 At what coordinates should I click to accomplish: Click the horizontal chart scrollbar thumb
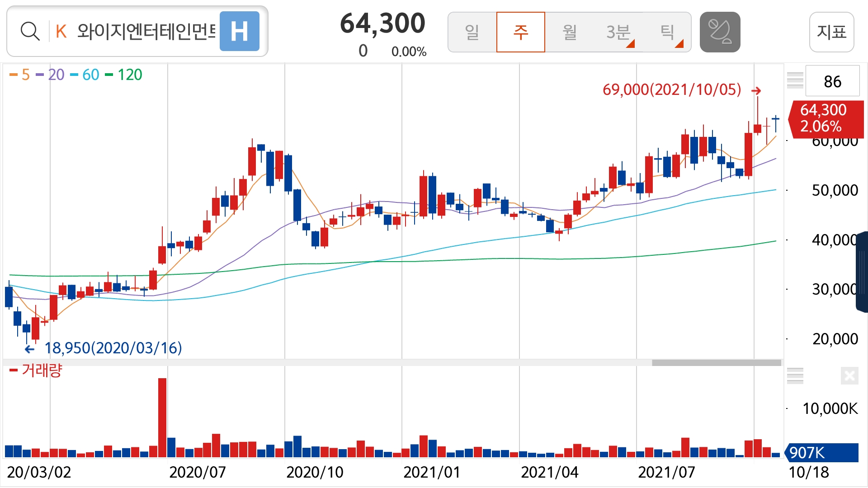coord(716,363)
